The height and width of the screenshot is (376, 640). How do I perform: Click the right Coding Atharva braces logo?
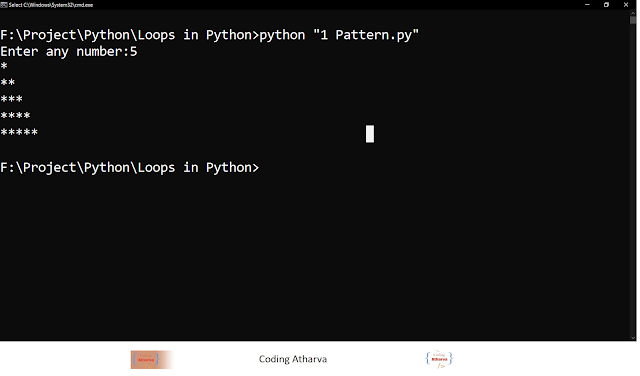(x=439, y=359)
